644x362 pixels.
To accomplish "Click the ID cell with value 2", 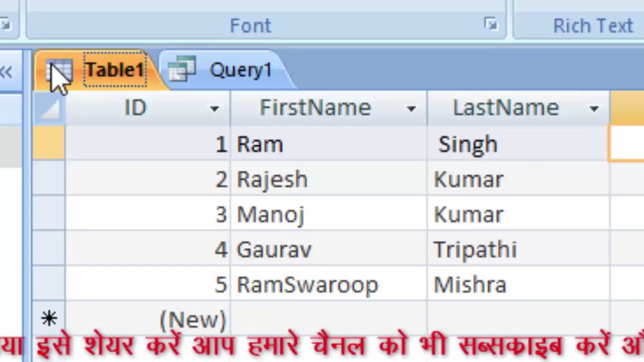I will 148,179.
